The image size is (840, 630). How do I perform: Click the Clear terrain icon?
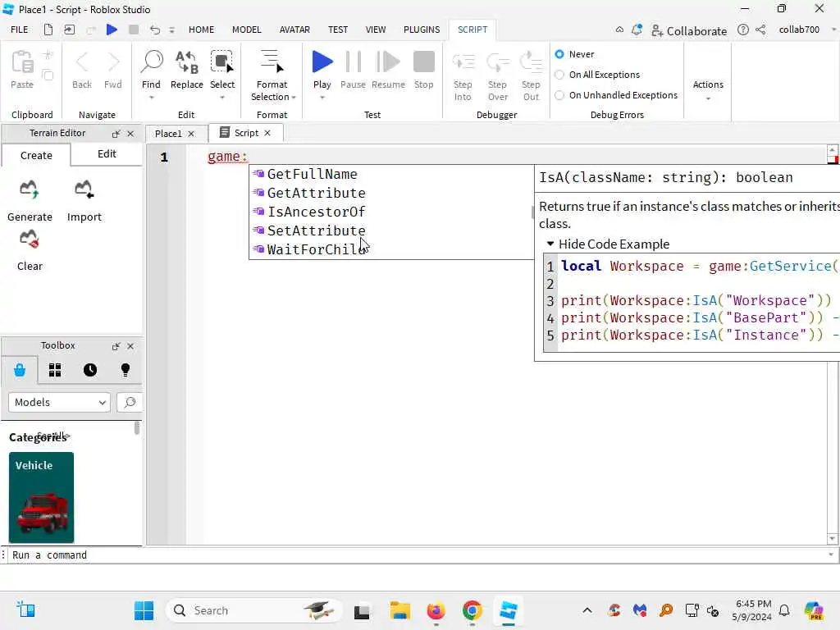[30, 240]
